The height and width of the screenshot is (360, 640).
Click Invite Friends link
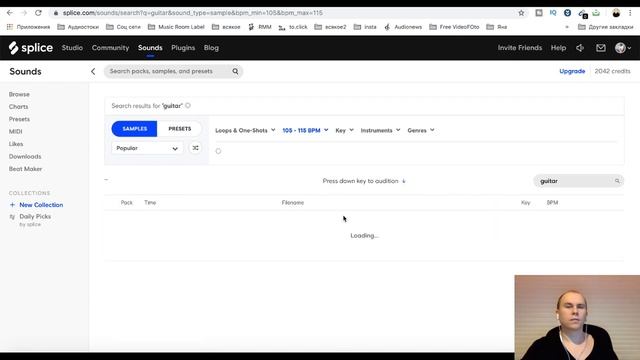(520, 48)
